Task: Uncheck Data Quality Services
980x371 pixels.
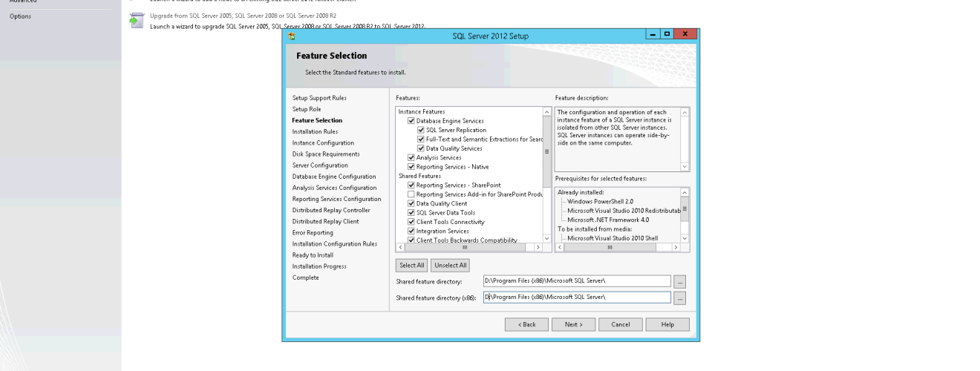Action: click(x=421, y=148)
